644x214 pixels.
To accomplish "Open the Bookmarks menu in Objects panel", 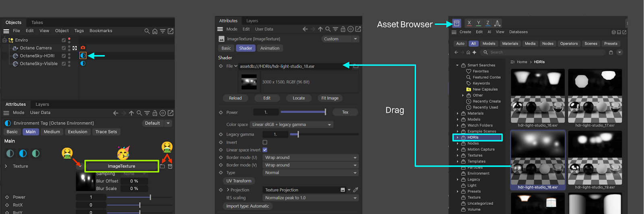I will click(x=101, y=31).
